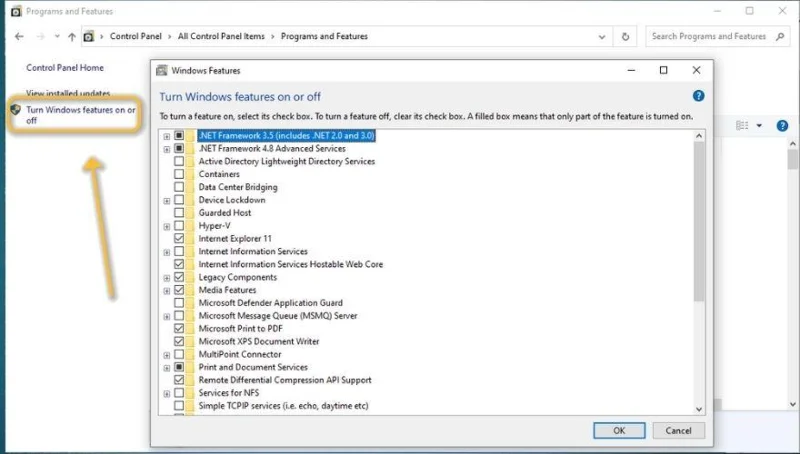
Task: Open the Control Panel Home link
Action: click(65, 67)
